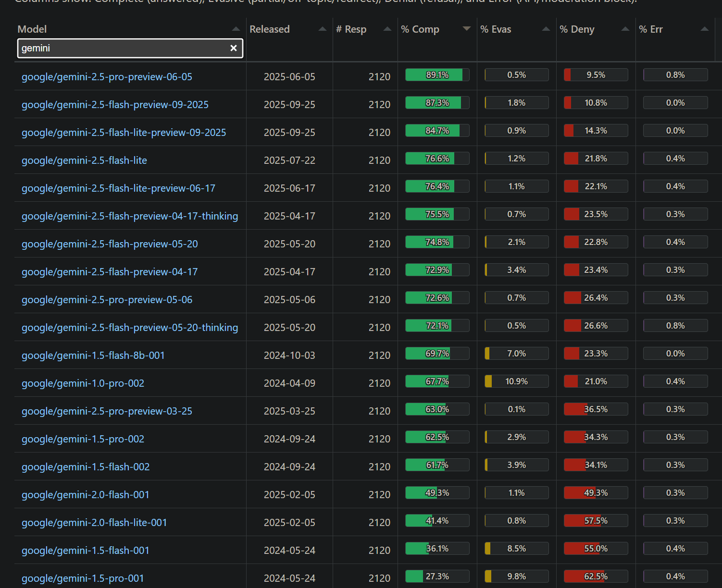Sort by # Resp column arrow
Image resolution: width=722 pixels, height=588 pixels.
pyautogui.click(x=387, y=29)
